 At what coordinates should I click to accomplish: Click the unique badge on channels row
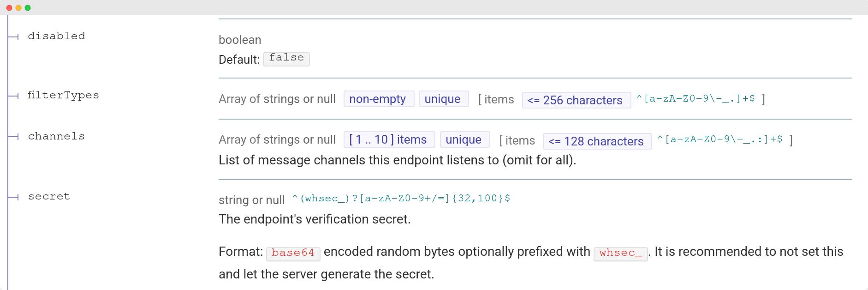[x=464, y=139]
